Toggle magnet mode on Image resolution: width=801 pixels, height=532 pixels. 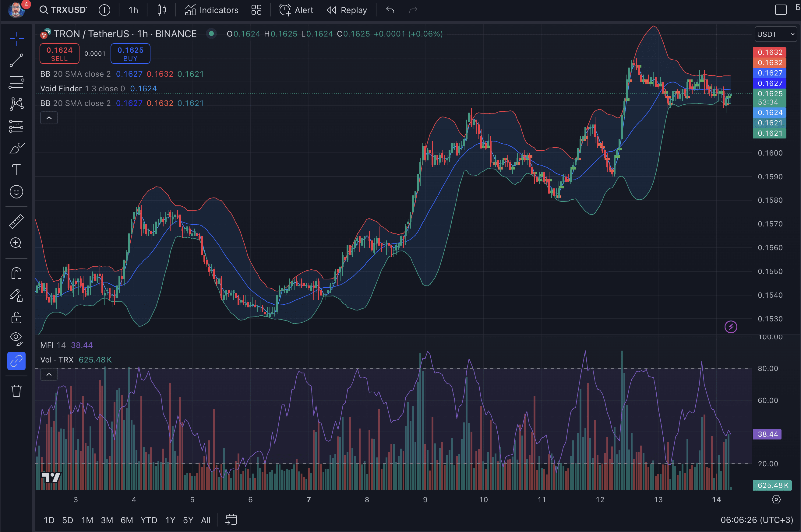(x=16, y=273)
